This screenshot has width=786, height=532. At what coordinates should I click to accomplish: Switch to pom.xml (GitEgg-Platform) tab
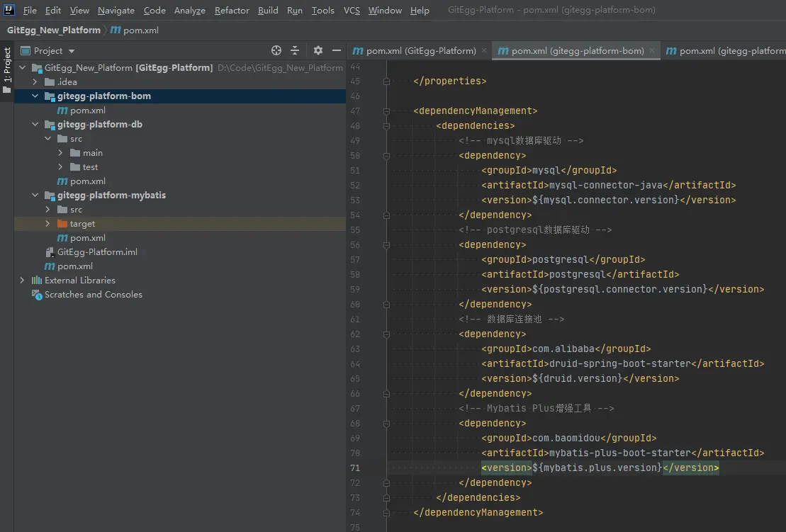pyautogui.click(x=420, y=51)
